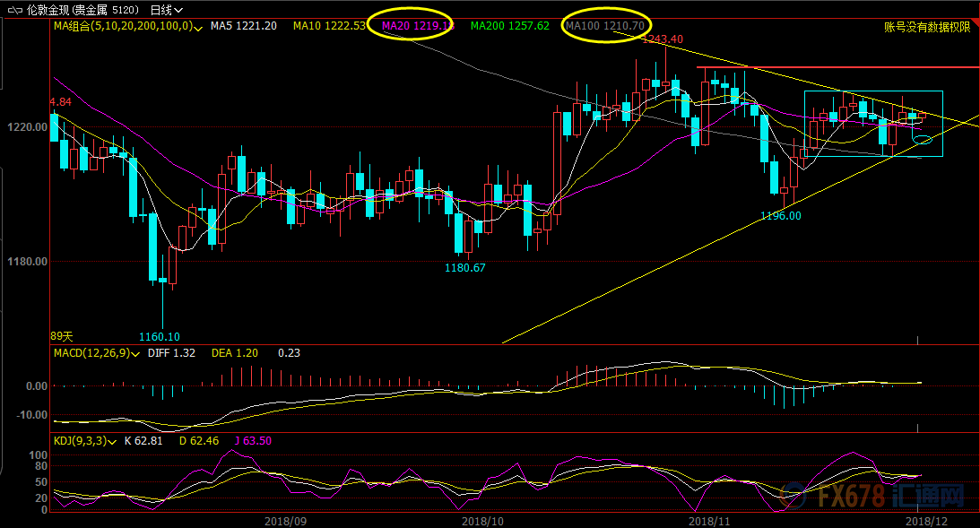Select the MA10 1222.53 legend label
This screenshot has height=528, width=980.
(x=329, y=26)
